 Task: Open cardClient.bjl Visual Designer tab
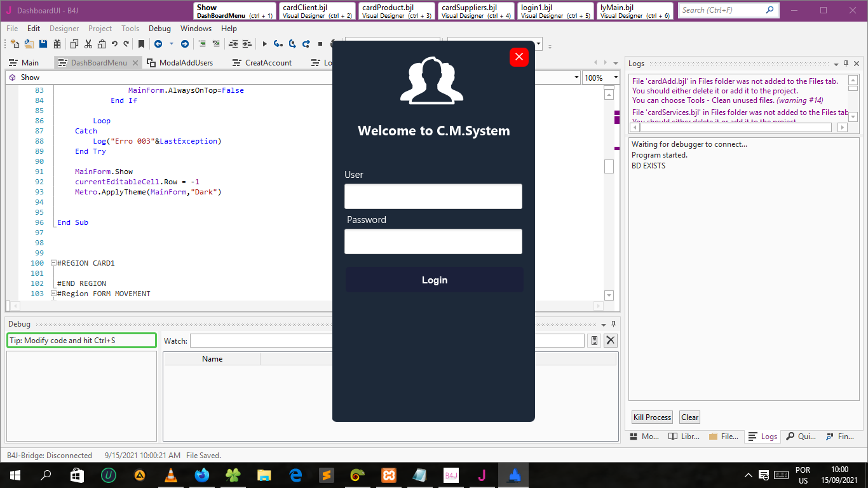317,11
